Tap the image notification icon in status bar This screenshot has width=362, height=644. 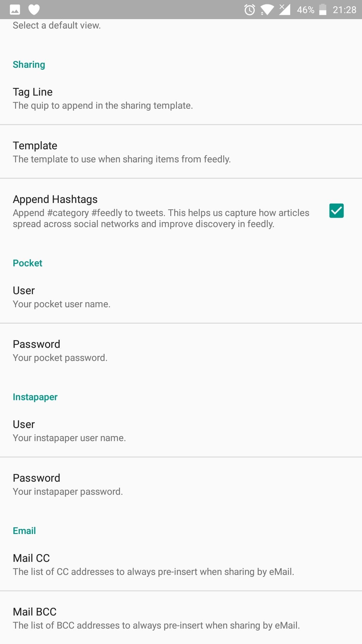point(15,10)
